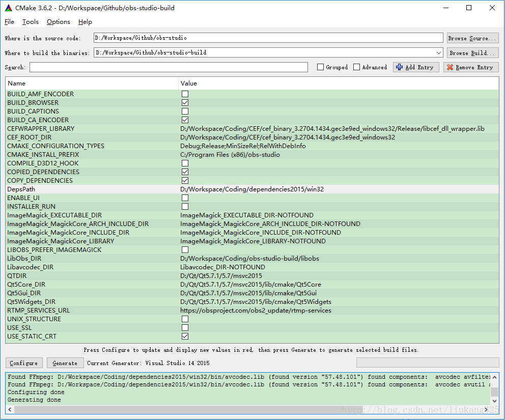Enable LIBOBS_PREFER_IMAGEMAGICK checkbox
505x420 pixels.
(185, 249)
